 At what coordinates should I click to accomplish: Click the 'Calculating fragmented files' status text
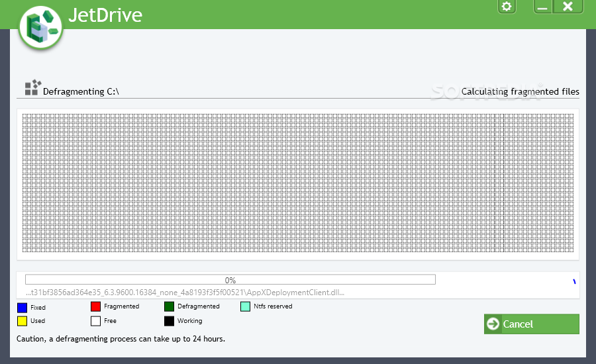521,91
